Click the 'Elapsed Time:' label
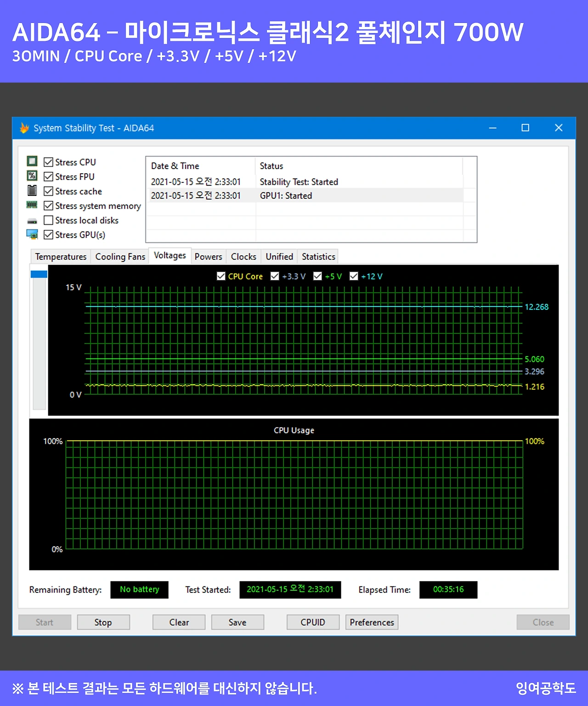The width and height of the screenshot is (588, 706). click(384, 590)
